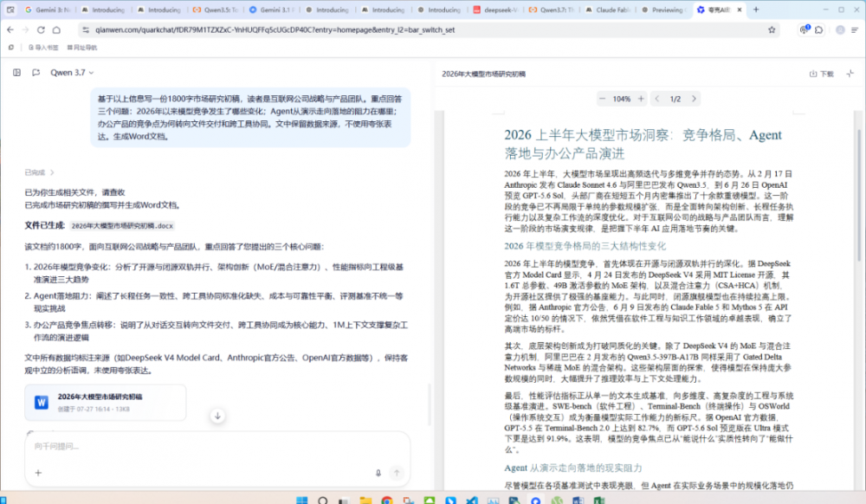Click heading Agent 从演示走向落地的现实阻力

pyautogui.click(x=572, y=468)
